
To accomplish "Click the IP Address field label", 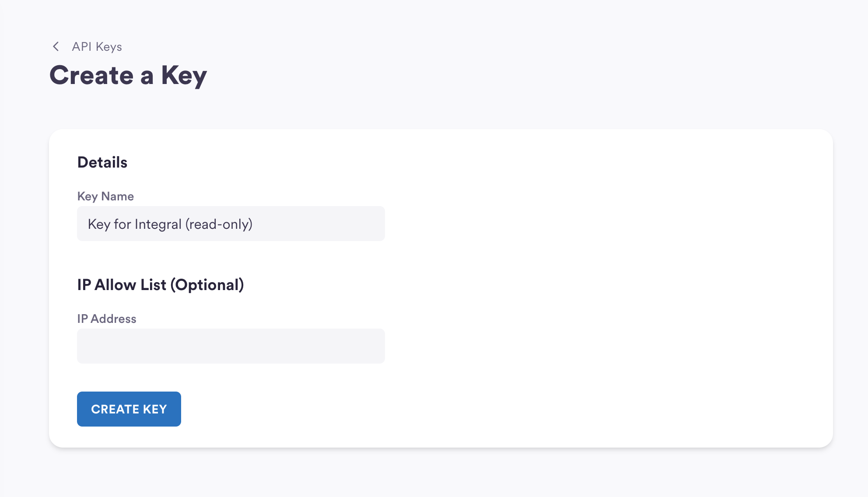I will point(107,318).
